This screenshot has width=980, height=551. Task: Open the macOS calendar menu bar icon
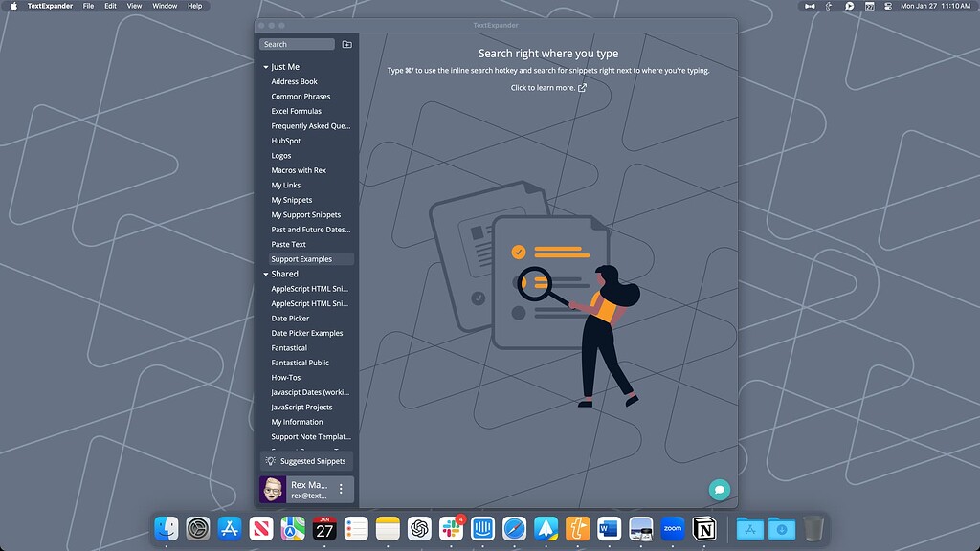click(869, 6)
